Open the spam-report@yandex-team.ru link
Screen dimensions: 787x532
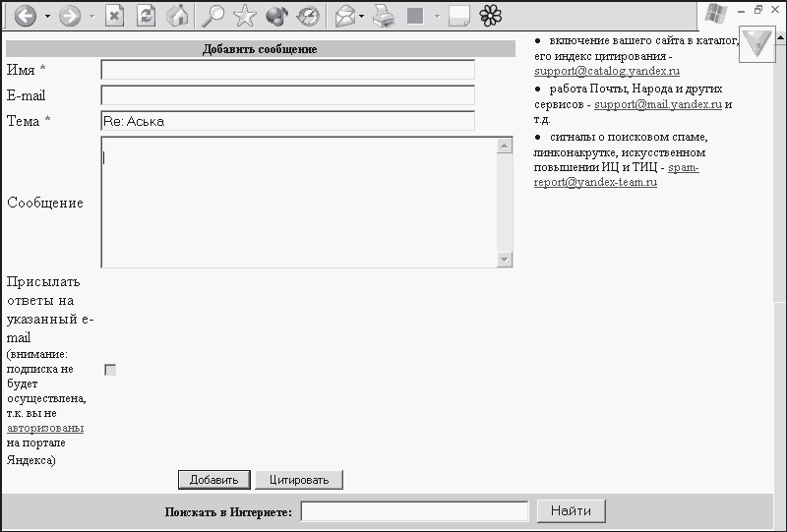click(x=617, y=175)
